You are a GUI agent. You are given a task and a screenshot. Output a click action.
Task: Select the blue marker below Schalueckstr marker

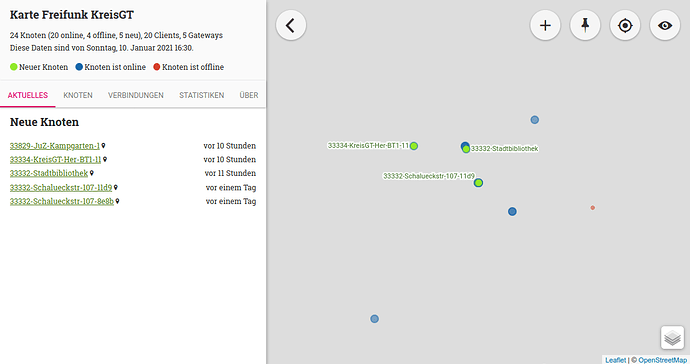pos(512,212)
